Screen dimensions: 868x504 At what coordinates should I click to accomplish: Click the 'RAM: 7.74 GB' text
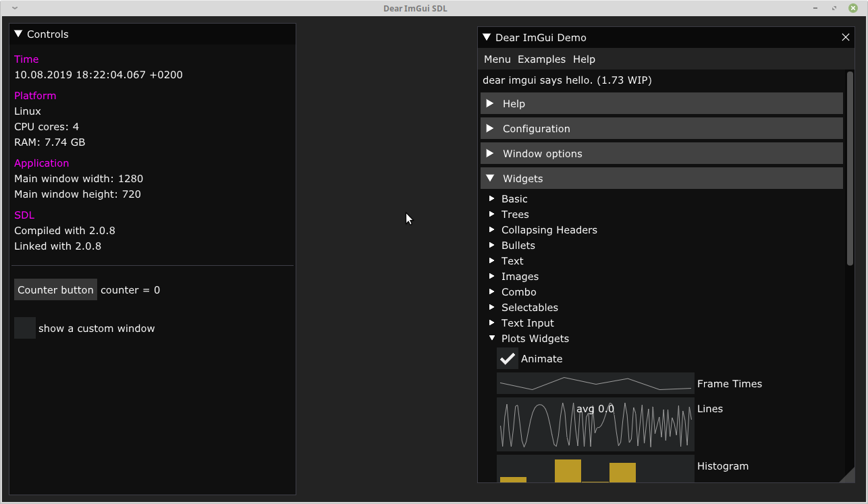coord(50,142)
